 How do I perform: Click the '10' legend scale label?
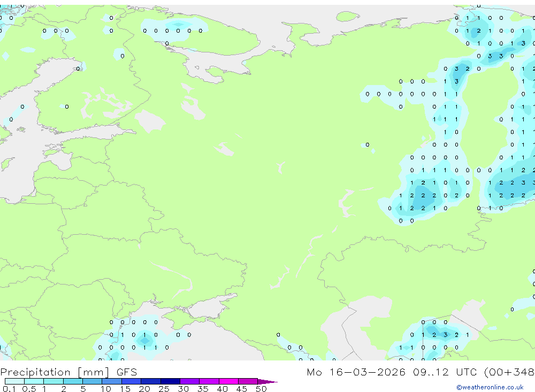(106, 389)
